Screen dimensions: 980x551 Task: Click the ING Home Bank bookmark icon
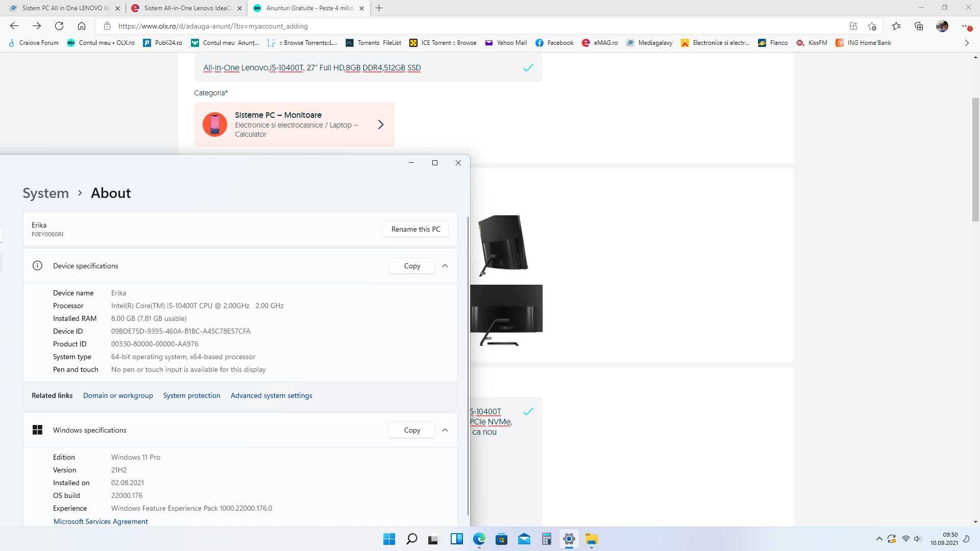pos(840,42)
